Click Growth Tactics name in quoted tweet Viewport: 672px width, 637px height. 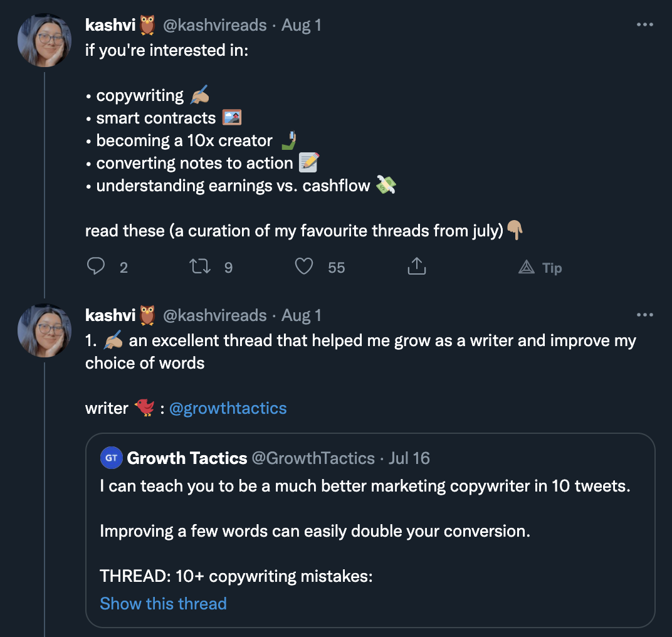click(187, 458)
